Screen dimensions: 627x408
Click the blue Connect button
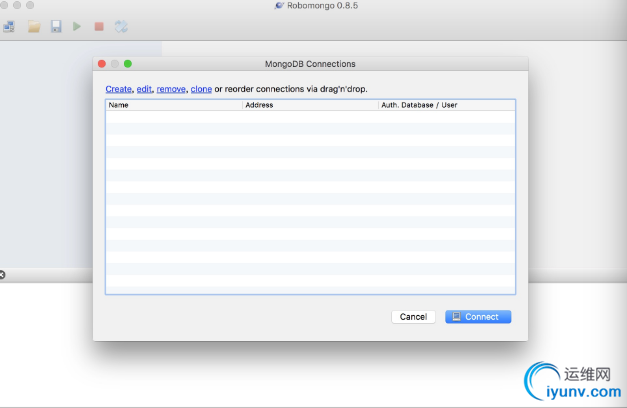[x=478, y=317]
